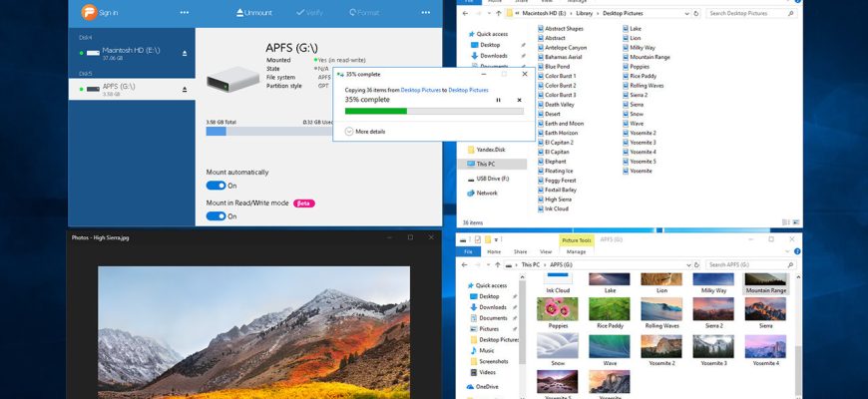Open address dropdown in APFS Explorer window
The height and width of the screenshot is (399, 868).
688,265
